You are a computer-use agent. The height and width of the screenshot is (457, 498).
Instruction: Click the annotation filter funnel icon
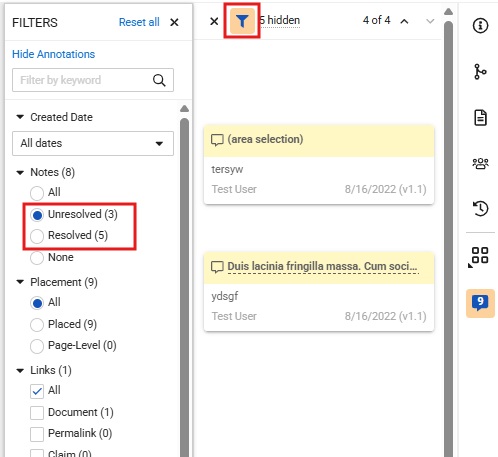(x=242, y=21)
